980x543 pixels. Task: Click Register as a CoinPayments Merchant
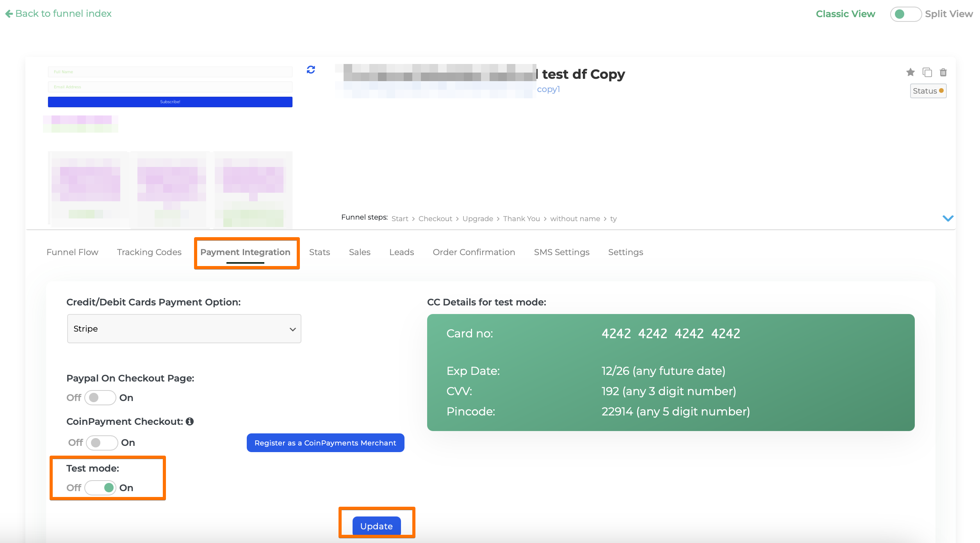point(325,443)
